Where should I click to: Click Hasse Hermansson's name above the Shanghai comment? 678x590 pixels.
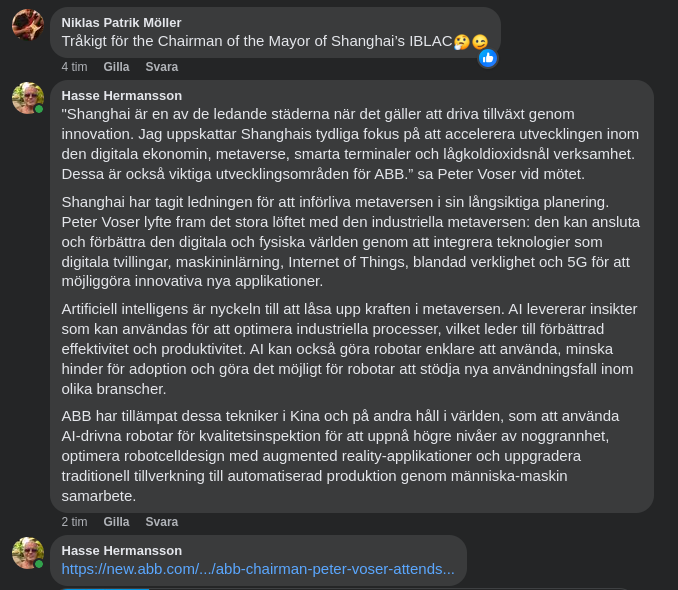coord(121,95)
